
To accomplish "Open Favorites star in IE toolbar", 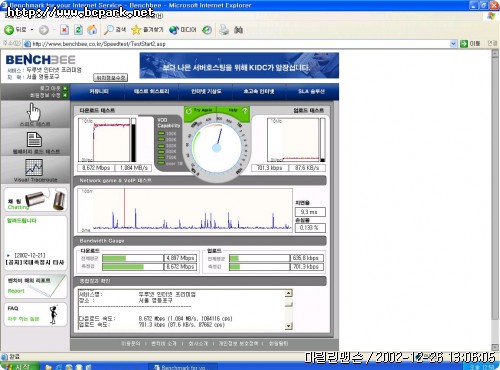I will [136, 30].
